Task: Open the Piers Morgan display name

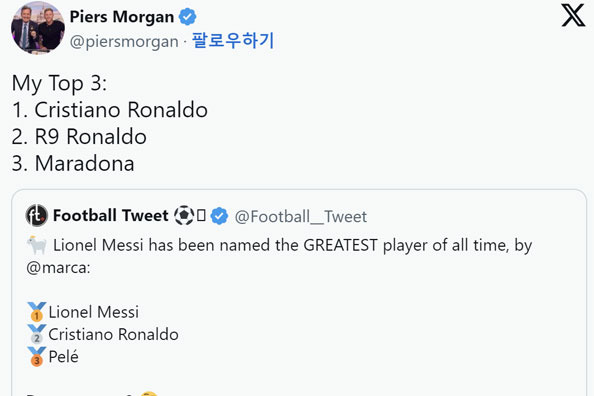Action: point(122,17)
